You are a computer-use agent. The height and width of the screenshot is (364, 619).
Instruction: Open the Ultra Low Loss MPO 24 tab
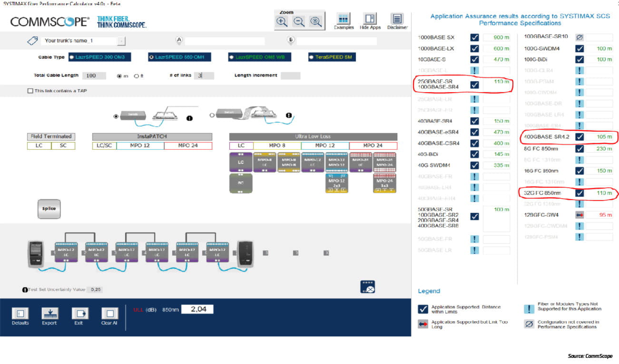[x=373, y=145]
